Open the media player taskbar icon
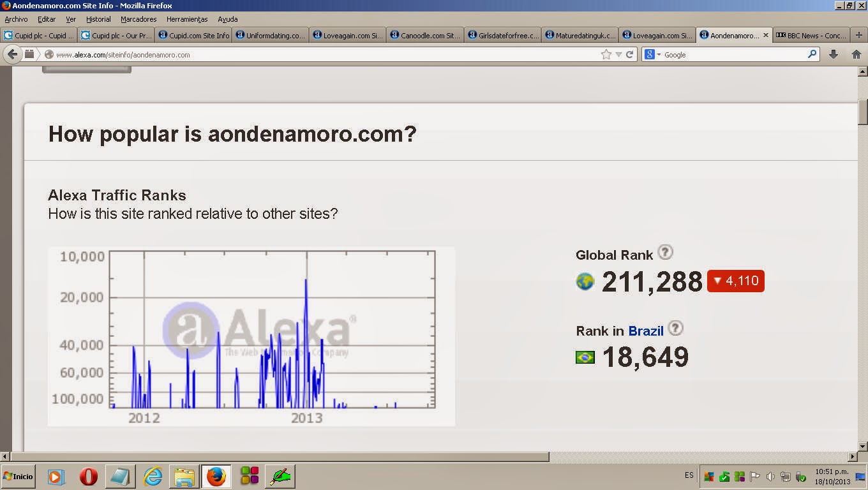The image size is (868, 490). point(56,477)
